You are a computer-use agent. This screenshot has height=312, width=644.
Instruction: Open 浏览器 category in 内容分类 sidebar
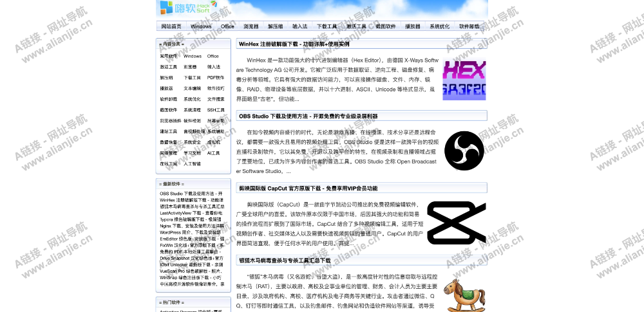tap(190, 67)
